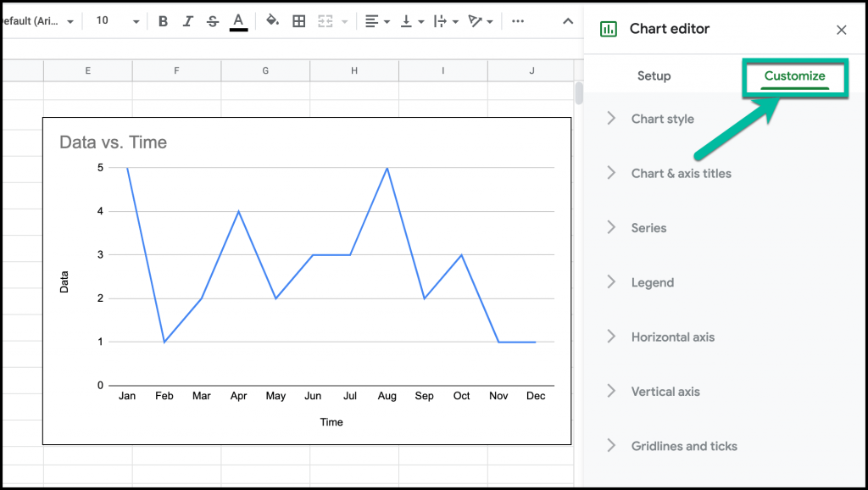The height and width of the screenshot is (490, 868).
Task: Click the vertical scrollbar of the sheet
Action: pos(579,93)
